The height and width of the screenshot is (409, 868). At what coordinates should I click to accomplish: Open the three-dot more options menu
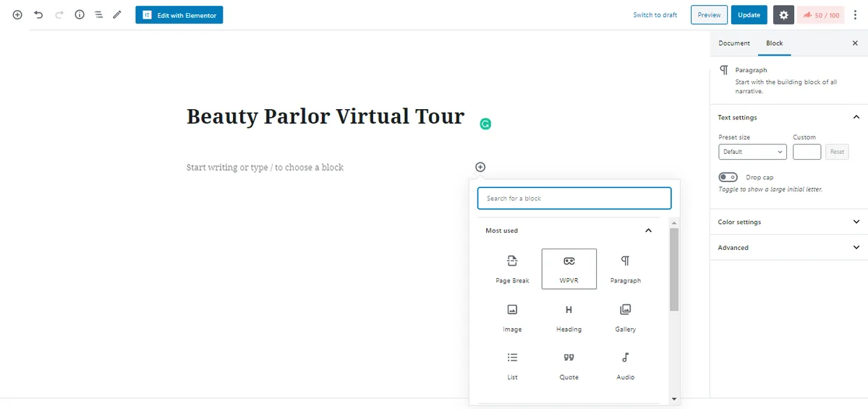click(x=856, y=14)
